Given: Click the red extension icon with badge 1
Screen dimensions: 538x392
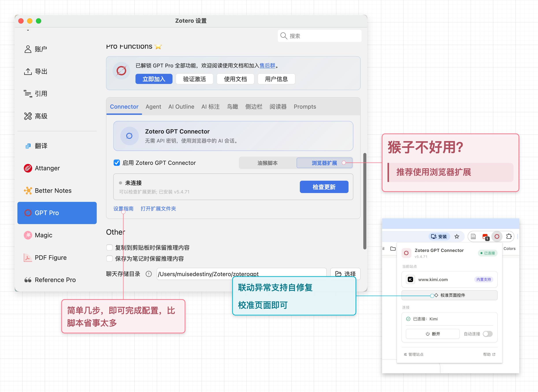Looking at the screenshot, I should click(485, 237).
